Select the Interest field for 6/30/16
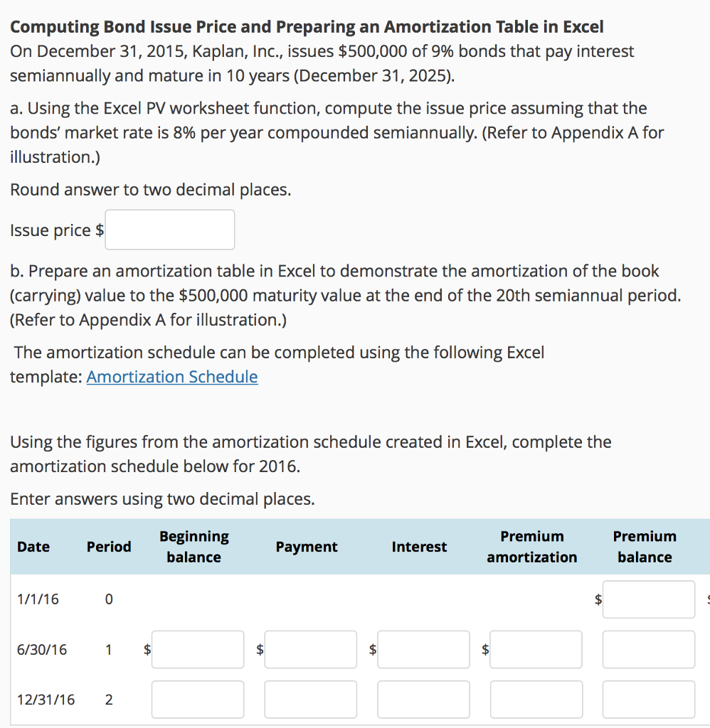710x728 pixels. coord(423,649)
